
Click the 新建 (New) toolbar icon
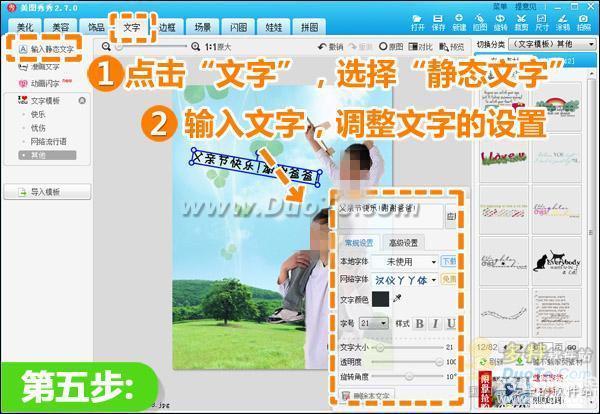[459, 23]
